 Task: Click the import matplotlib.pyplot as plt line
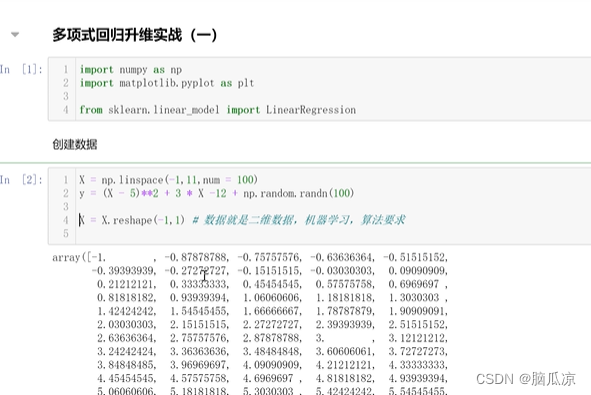(167, 83)
